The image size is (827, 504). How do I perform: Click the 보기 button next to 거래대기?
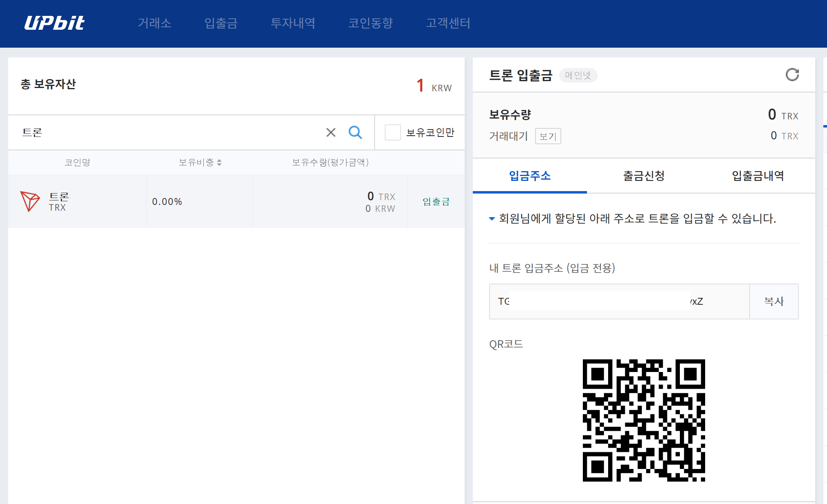coord(548,136)
